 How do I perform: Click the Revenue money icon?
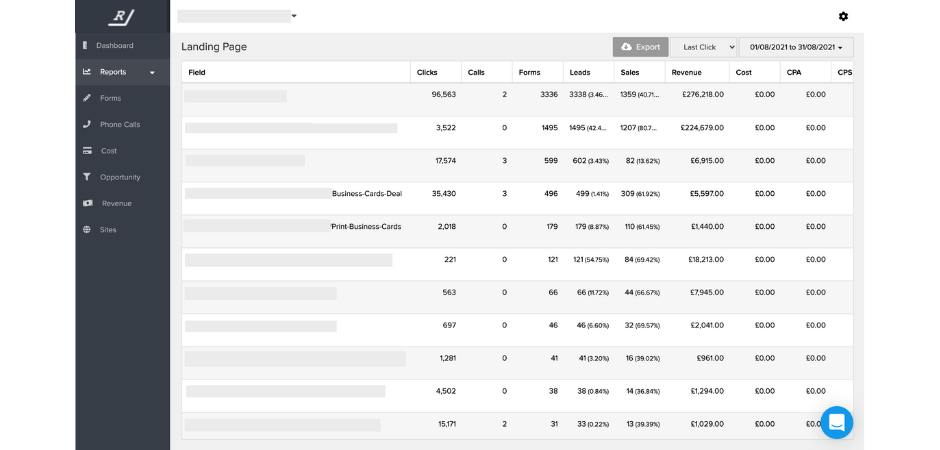click(x=87, y=203)
